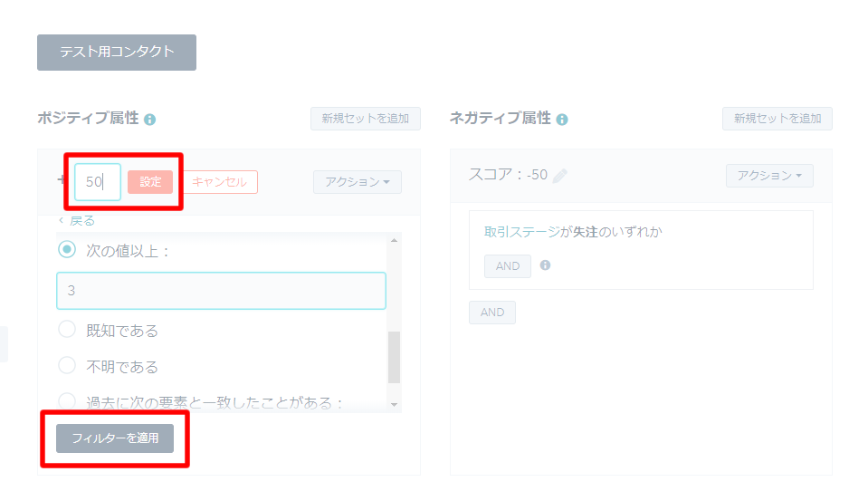Click the 設定 button
Screen dimensions: 868x491
(x=150, y=182)
